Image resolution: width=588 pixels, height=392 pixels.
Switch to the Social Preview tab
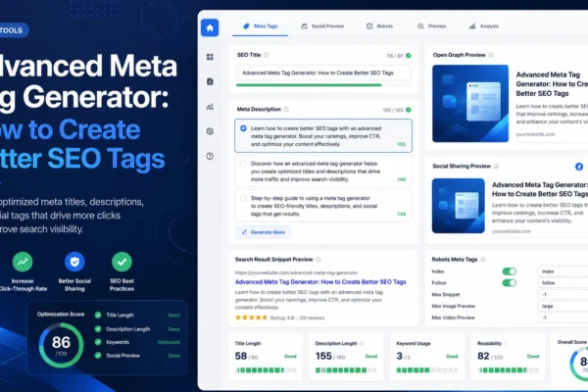(x=322, y=26)
